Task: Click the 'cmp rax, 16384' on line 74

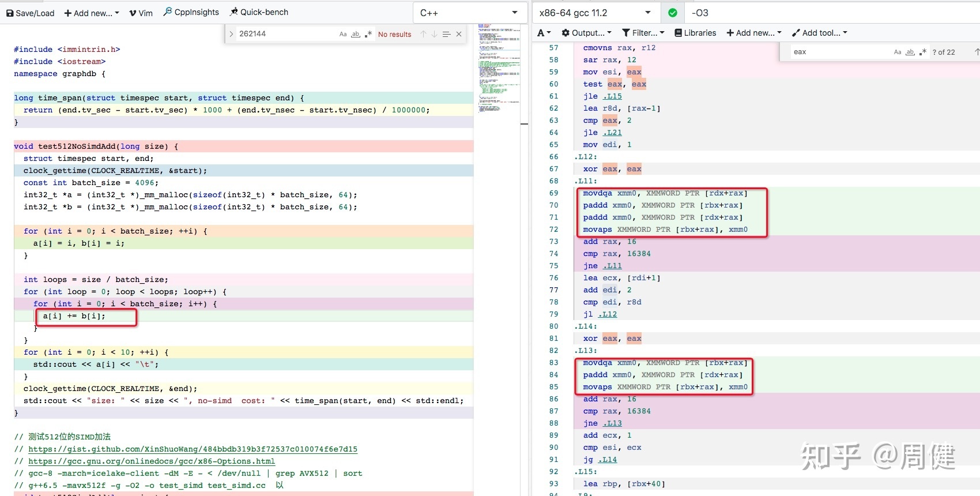Action: (617, 254)
